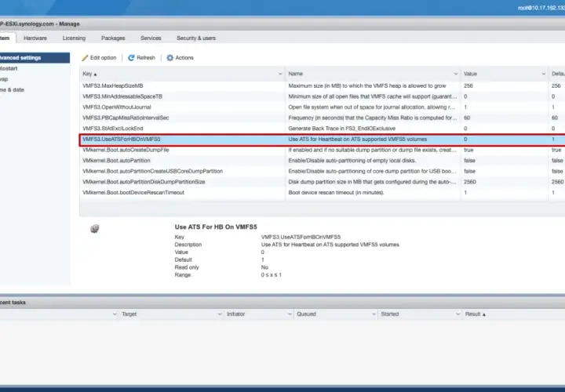Open the Key column header dropdown
Screen dimensions: 565x392
pyautogui.click(x=280, y=74)
